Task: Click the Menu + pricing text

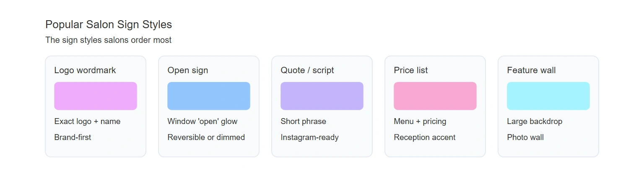Action: pos(420,121)
